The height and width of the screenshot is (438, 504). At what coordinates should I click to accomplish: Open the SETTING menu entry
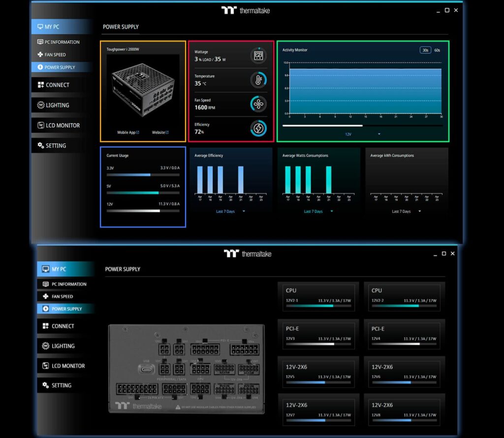[x=42, y=145]
